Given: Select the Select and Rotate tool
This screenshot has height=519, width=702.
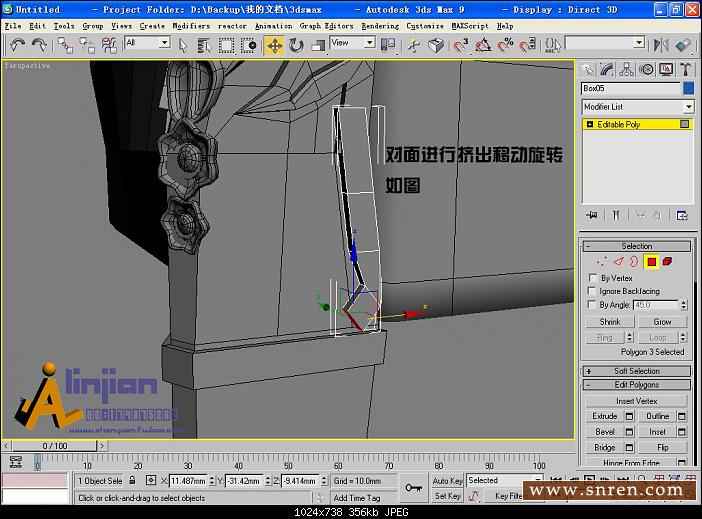Looking at the screenshot, I should click(x=296, y=45).
